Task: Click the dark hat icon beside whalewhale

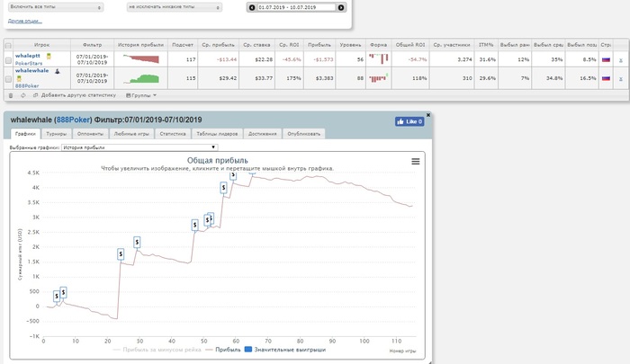Action: point(57,71)
